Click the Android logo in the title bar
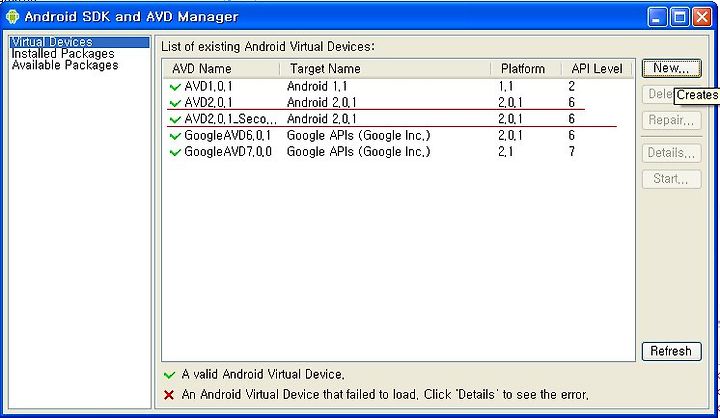The height and width of the screenshot is (418, 720). 12,17
